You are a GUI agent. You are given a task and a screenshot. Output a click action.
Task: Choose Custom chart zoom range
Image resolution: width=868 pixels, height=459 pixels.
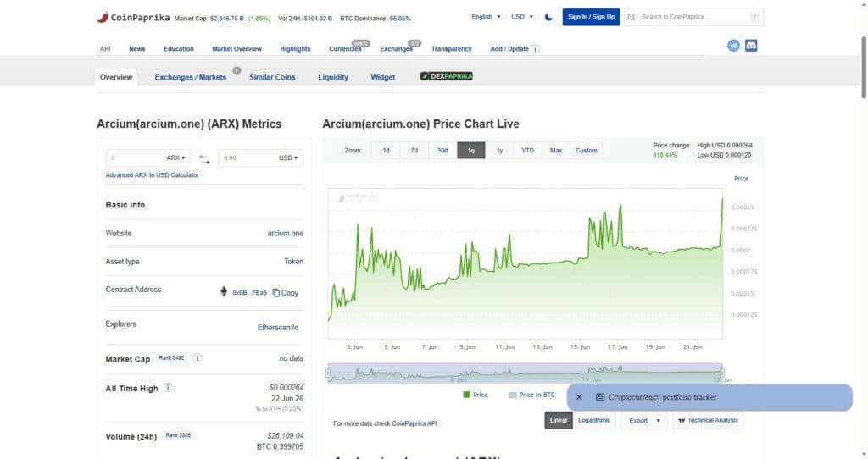click(x=587, y=151)
